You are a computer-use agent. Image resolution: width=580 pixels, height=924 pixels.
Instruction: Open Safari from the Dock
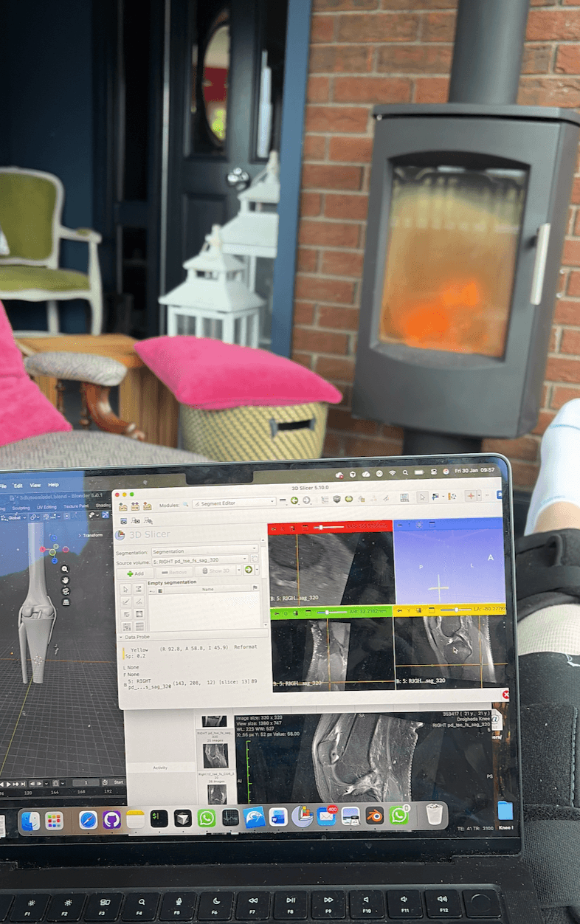pos(89,819)
